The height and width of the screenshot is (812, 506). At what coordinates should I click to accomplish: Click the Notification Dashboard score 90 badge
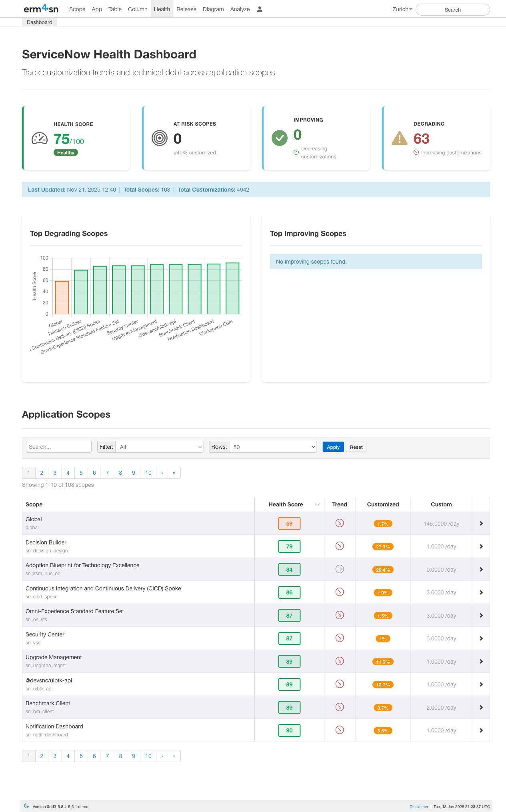289,730
